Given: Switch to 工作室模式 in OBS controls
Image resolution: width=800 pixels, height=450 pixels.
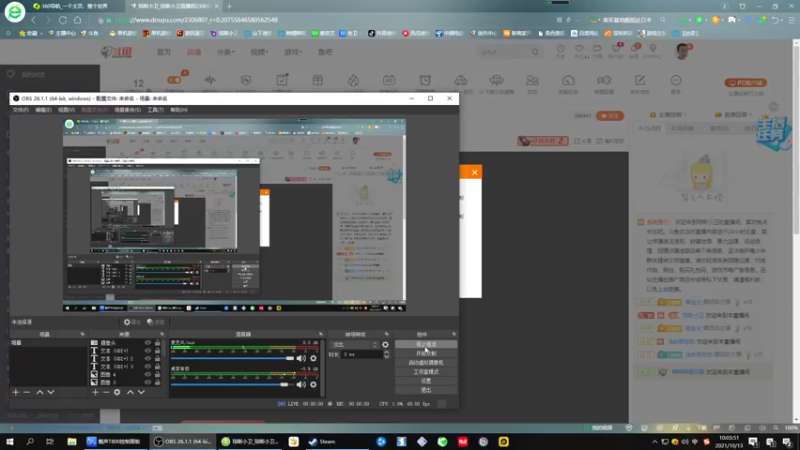Looking at the screenshot, I should tap(426, 372).
